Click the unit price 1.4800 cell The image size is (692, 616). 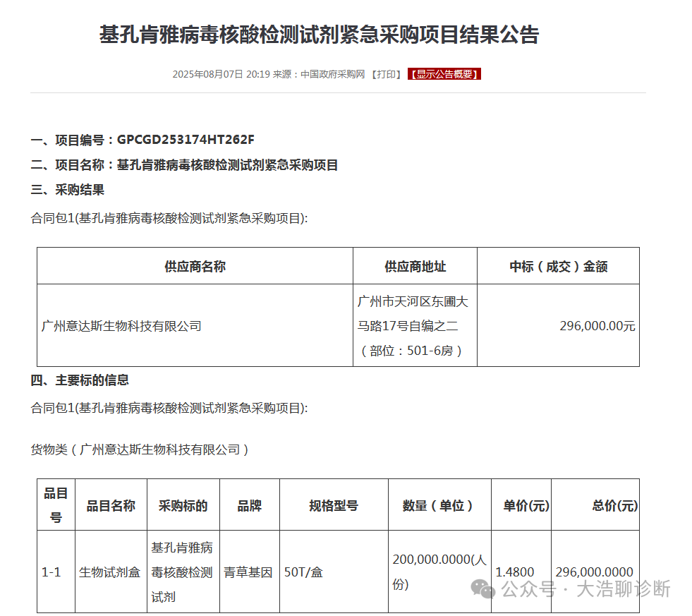click(x=515, y=572)
